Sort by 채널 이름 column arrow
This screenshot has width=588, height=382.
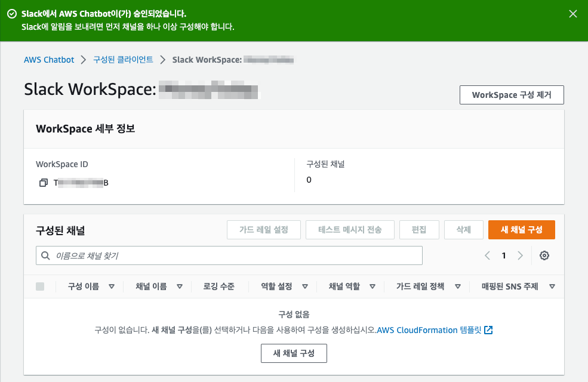[180, 286]
